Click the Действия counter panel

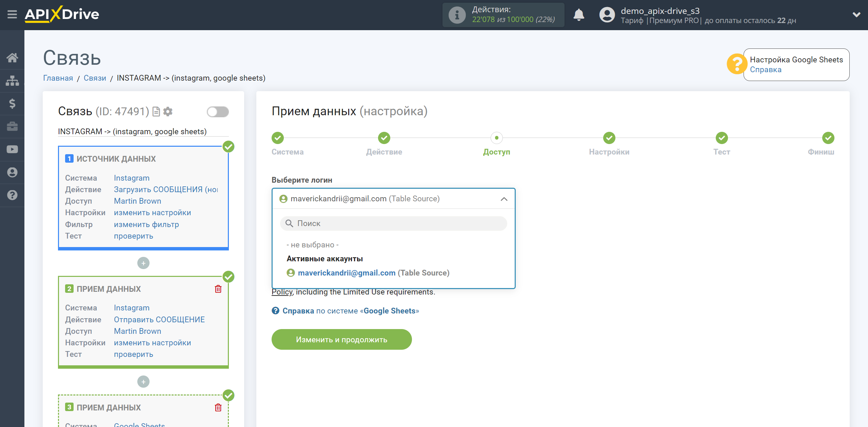pyautogui.click(x=503, y=15)
